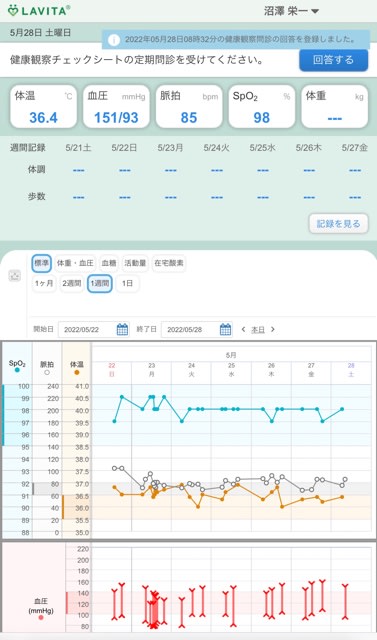377x640 pixels.
Task: Go to next period with right chevron
Action: click(273, 329)
